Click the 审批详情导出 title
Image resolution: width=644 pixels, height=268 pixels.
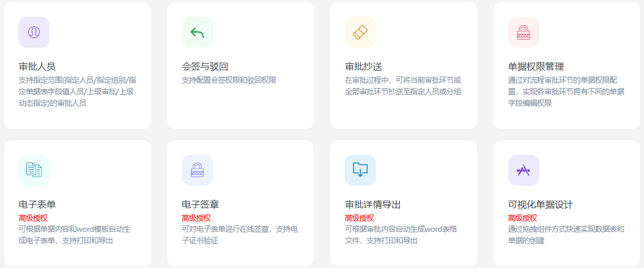(372, 205)
